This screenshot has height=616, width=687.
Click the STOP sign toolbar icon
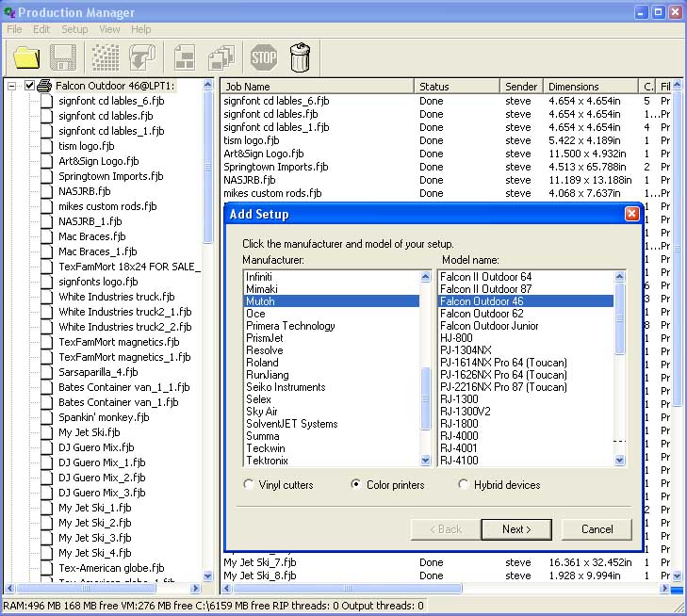(264, 57)
